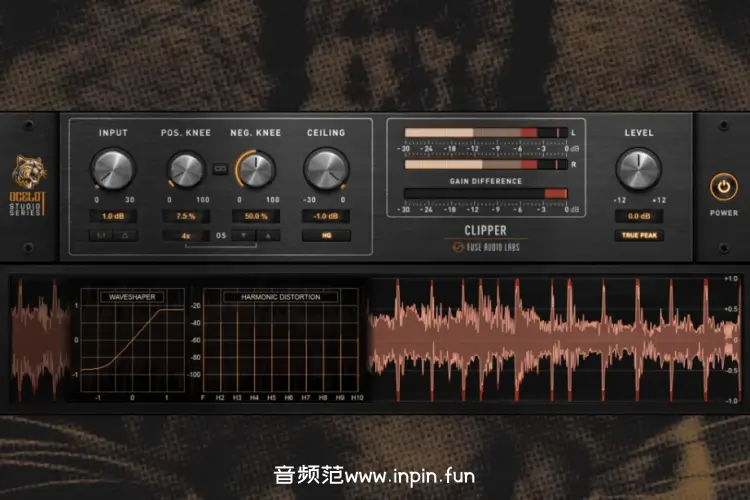The height and width of the screenshot is (500, 750).
Task: Click the Gain Difference meter bar
Action: point(486,193)
